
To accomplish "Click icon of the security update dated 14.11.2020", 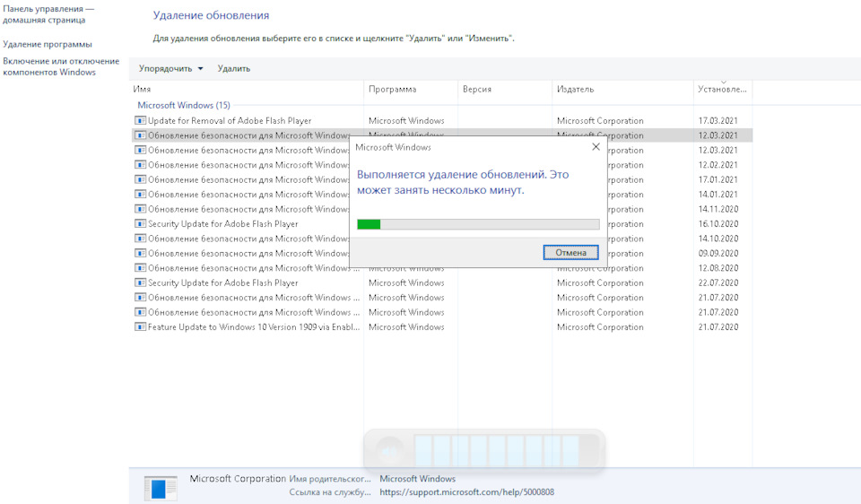I will pyautogui.click(x=141, y=209).
